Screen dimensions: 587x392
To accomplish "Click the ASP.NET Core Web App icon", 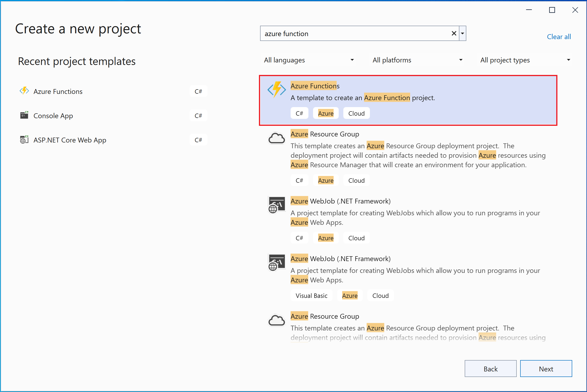I will click(24, 139).
